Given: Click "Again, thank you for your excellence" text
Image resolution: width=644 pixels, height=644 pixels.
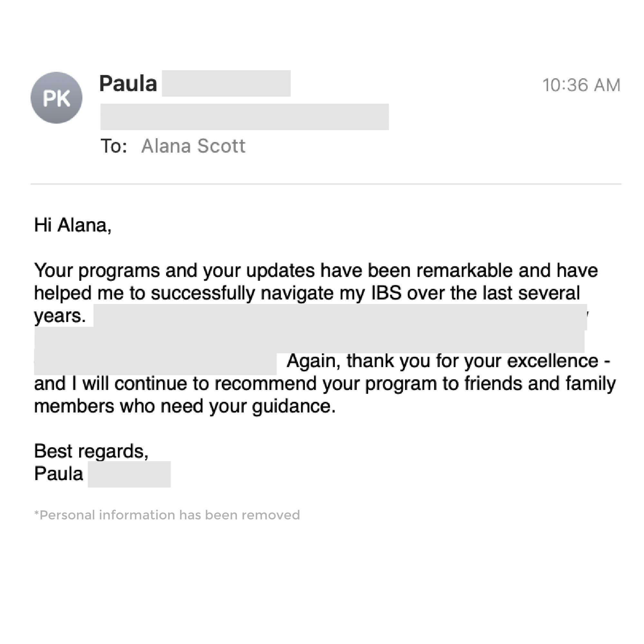Looking at the screenshot, I should pos(448,361).
